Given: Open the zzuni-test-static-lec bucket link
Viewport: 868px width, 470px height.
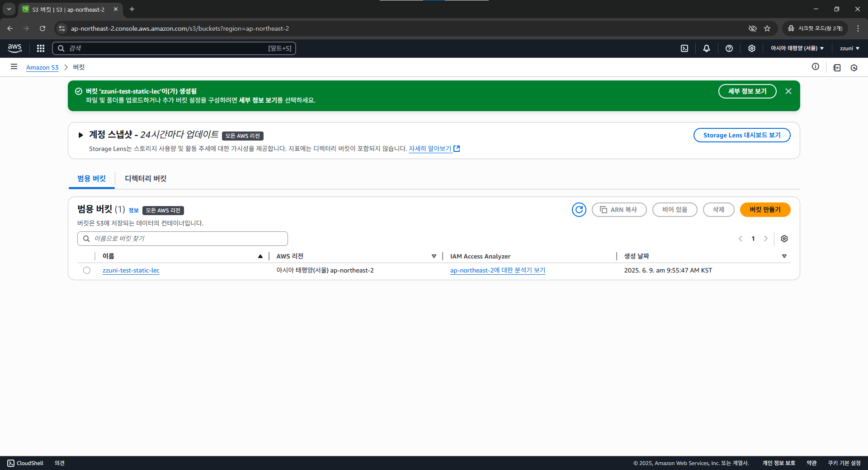Looking at the screenshot, I should pyautogui.click(x=131, y=270).
